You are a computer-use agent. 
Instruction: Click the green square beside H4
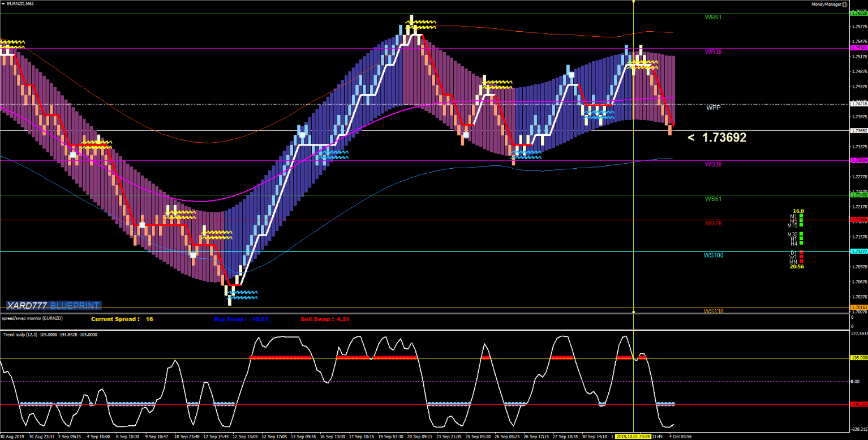[x=801, y=244]
